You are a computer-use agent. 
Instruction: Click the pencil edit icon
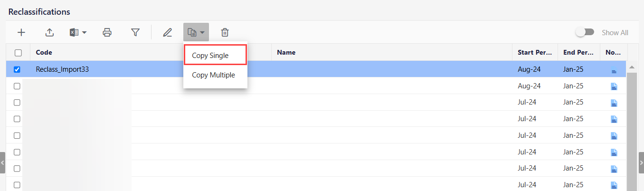(167, 32)
